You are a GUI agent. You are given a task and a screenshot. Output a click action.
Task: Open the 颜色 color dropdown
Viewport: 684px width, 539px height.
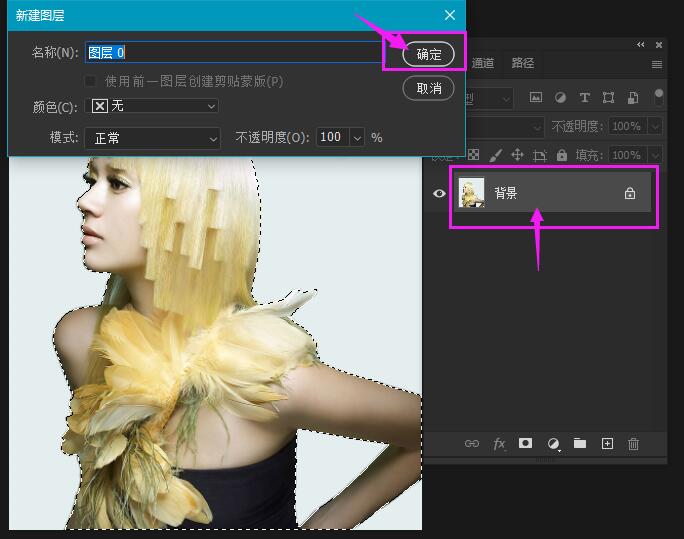coord(154,106)
